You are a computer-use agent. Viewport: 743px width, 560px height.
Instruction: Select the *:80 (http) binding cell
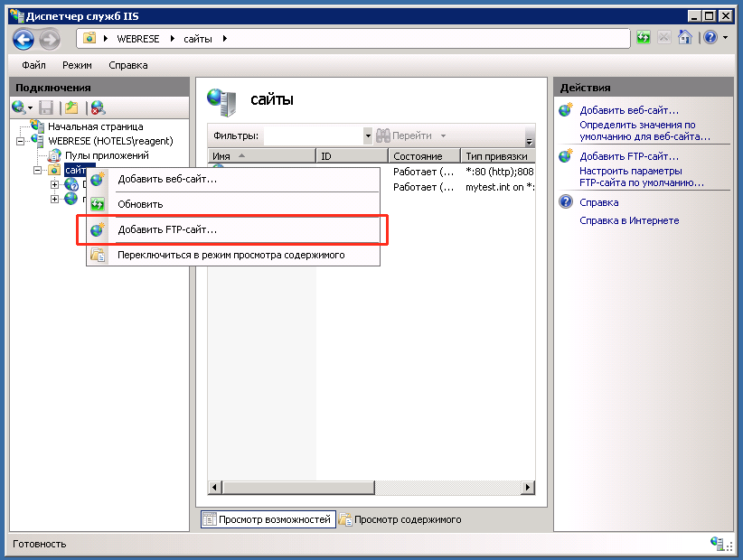pyautogui.click(x=500, y=172)
